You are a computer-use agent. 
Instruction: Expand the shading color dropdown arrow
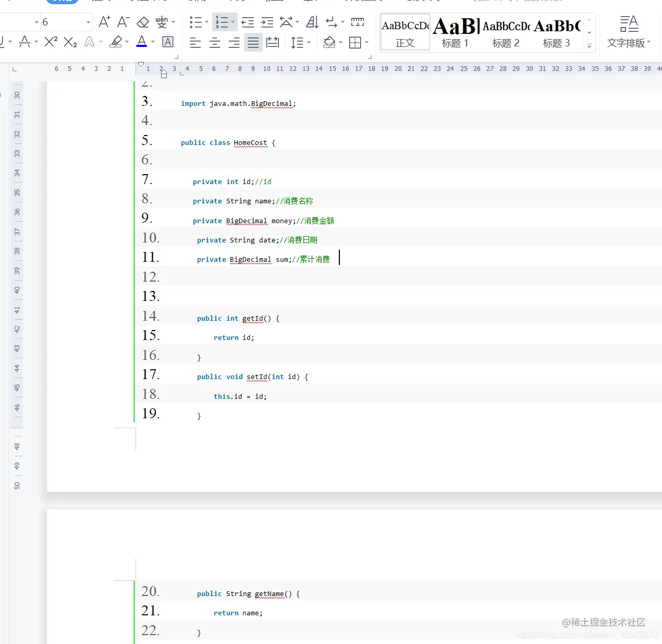pyautogui.click(x=341, y=43)
